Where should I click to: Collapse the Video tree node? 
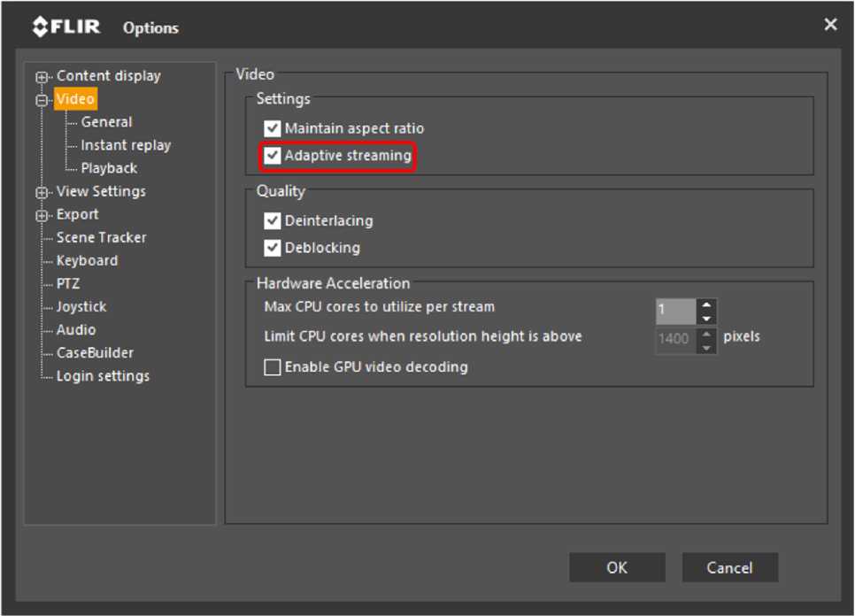[42, 100]
